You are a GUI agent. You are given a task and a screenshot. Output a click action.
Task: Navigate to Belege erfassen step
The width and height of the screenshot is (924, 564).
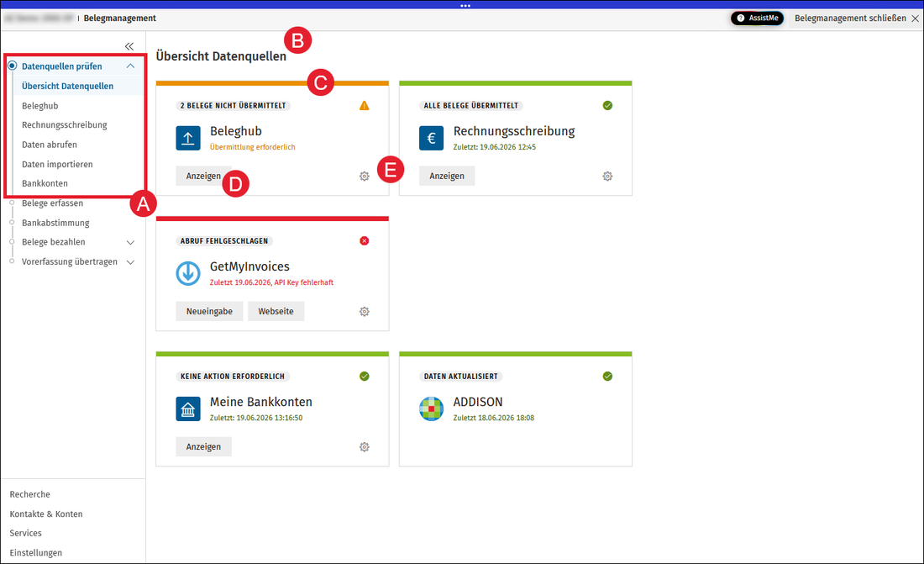coord(52,203)
